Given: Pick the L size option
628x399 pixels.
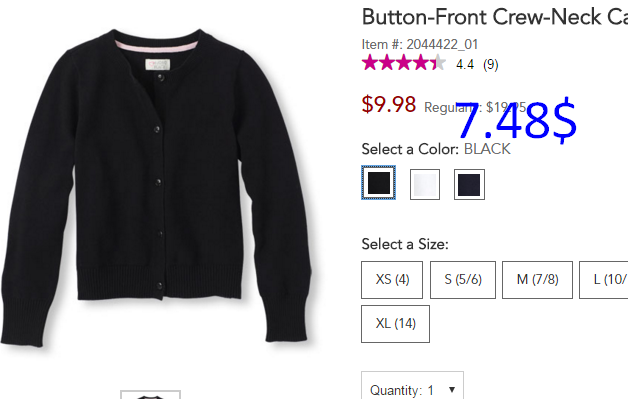Looking at the screenshot, I should click(604, 280).
